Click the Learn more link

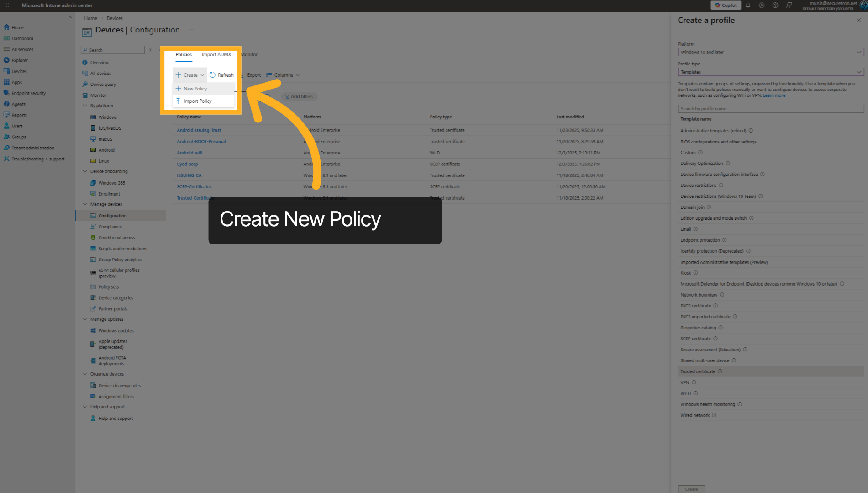(773, 95)
